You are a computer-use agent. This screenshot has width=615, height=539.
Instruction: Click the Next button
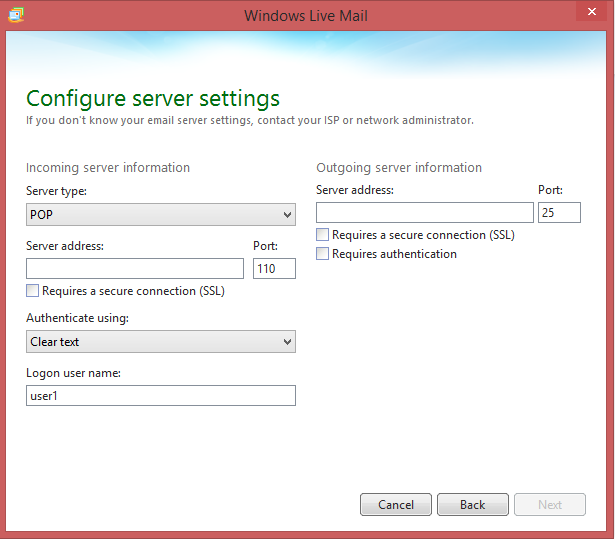pyautogui.click(x=549, y=505)
